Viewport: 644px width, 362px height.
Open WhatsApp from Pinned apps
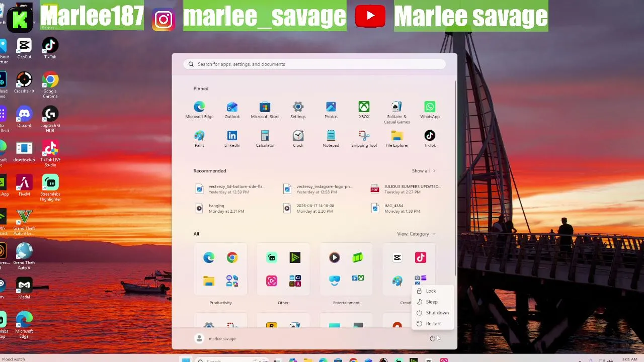coord(430,110)
